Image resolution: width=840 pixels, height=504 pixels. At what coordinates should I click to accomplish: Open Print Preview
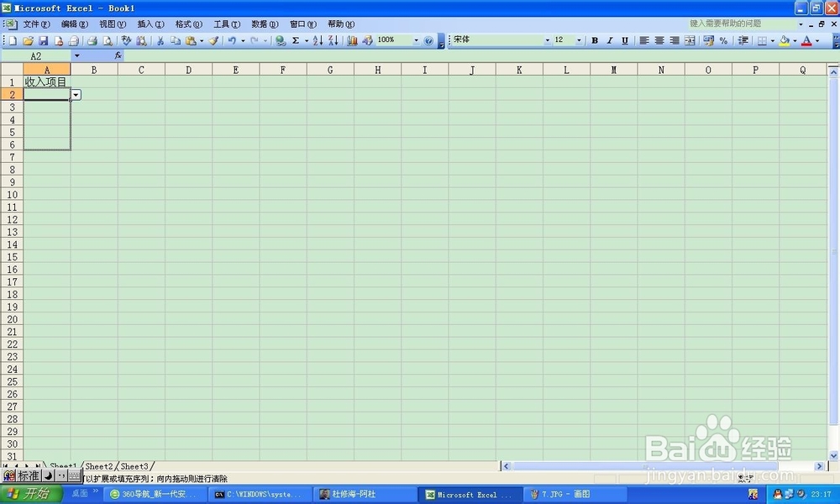[108, 40]
